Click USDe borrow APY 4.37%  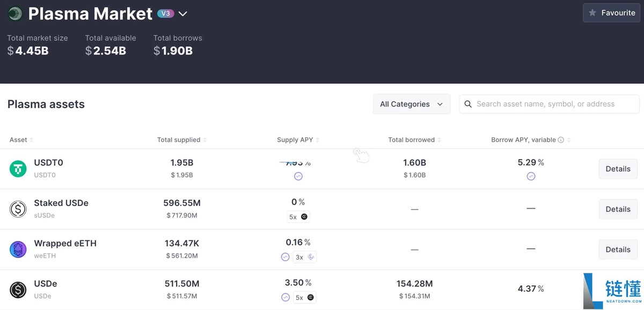pyautogui.click(x=531, y=289)
